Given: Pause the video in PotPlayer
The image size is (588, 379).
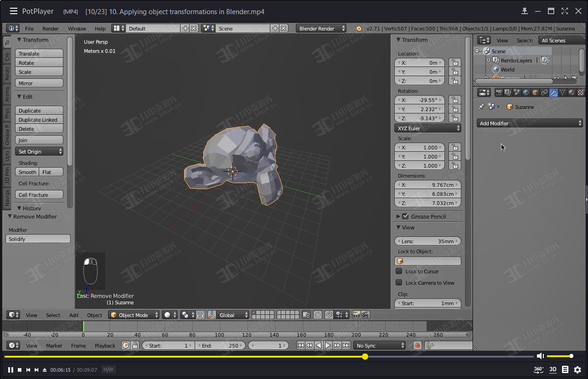Looking at the screenshot, I should (x=10, y=369).
